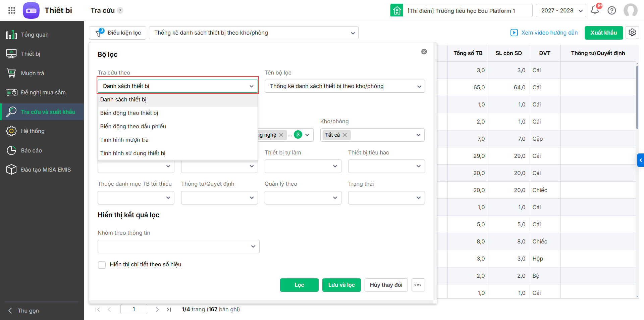Expand the Nhóm theo thông tin dropdown

tap(178, 246)
